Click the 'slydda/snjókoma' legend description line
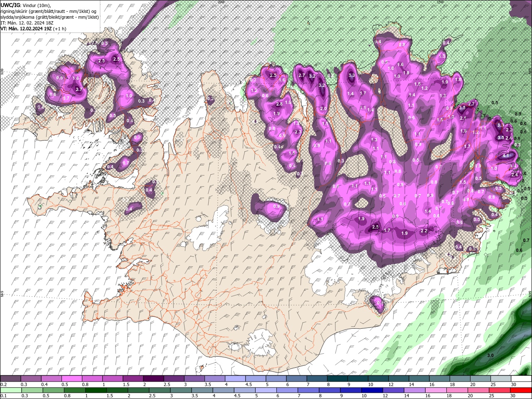Image resolution: width=532 pixels, height=399 pixels. (49, 17)
